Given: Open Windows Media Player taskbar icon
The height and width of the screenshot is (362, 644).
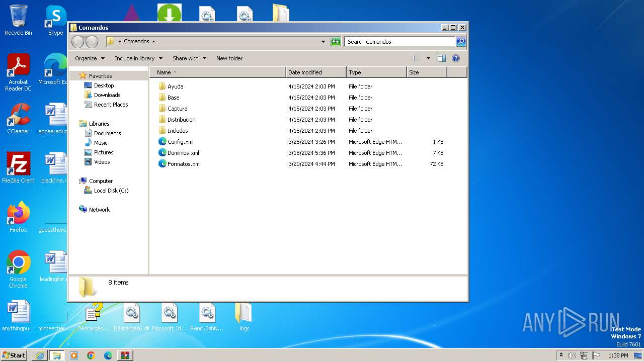Looking at the screenshot, I should click(x=74, y=355).
